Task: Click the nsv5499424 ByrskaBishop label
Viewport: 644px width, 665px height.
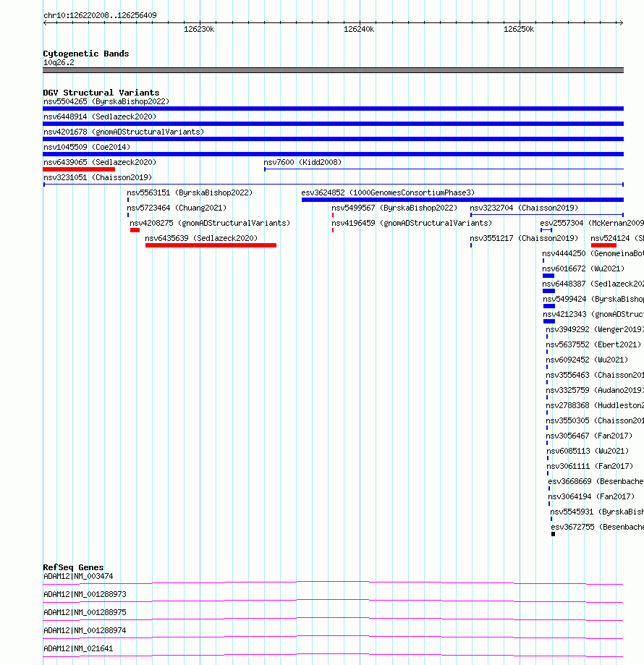Action: tap(593, 300)
